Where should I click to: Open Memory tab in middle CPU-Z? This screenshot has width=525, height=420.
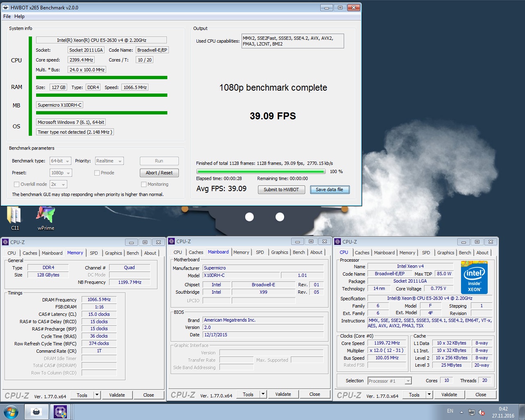(241, 252)
